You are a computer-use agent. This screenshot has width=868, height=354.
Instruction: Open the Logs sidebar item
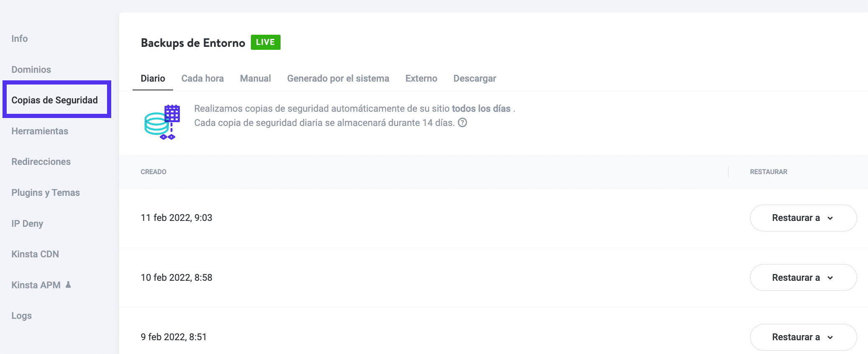coord(22,316)
